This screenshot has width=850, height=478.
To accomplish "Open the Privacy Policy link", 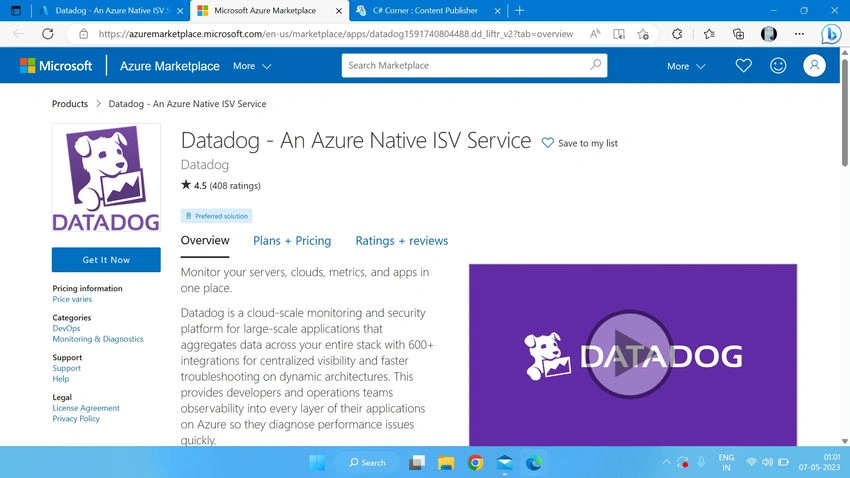I will [76, 418].
